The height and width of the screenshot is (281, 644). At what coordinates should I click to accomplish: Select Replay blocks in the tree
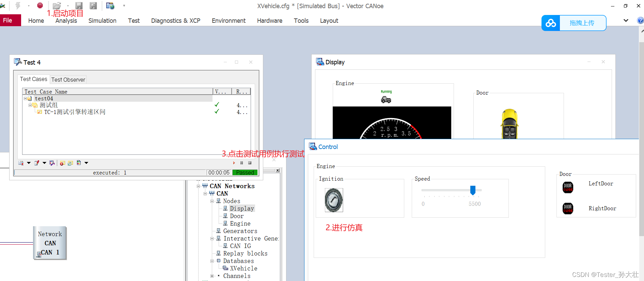[x=245, y=253]
